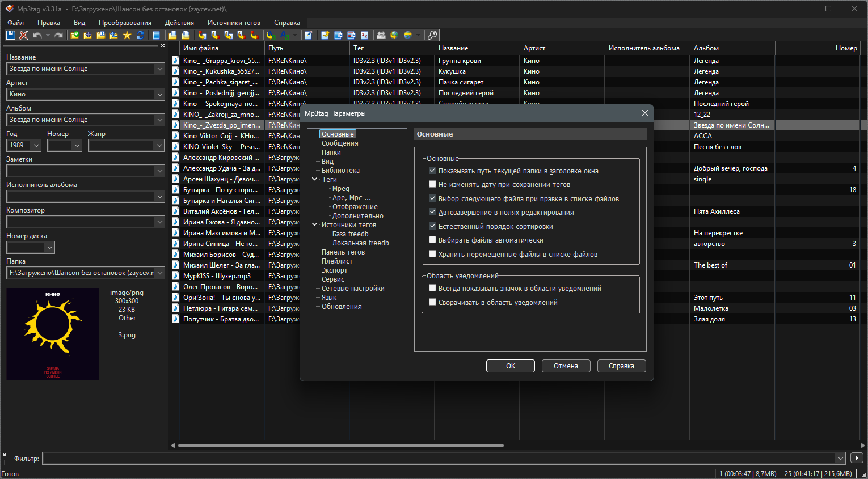Select 'Экспорт' in the options tree
Screen dimensions: 868x479
(334, 270)
